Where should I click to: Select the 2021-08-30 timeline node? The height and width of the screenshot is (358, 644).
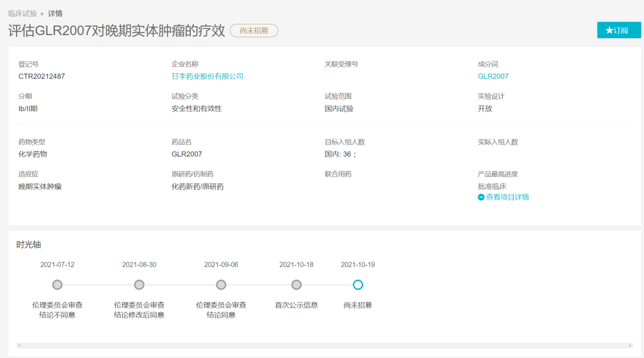click(139, 285)
